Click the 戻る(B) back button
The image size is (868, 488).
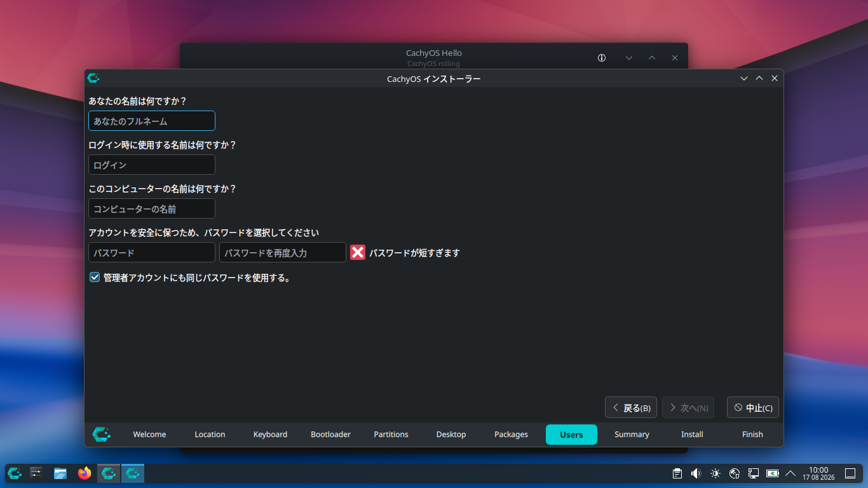(631, 408)
